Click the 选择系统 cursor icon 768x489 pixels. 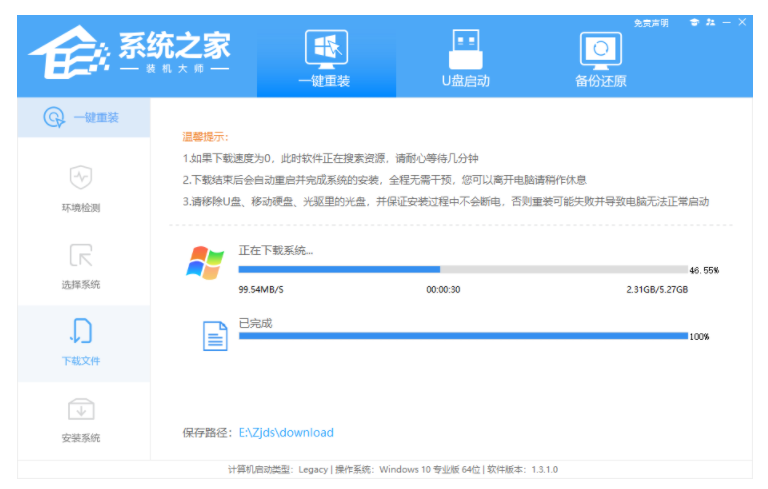tap(81, 255)
